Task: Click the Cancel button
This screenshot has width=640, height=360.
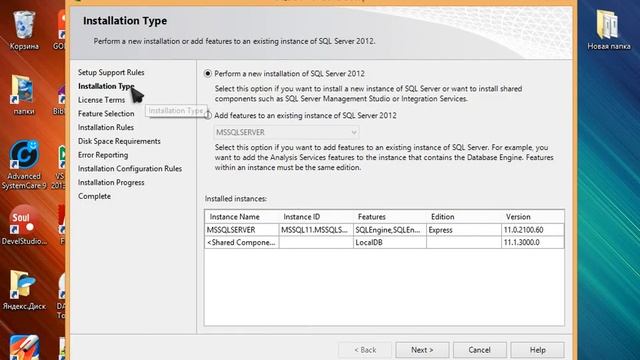Action: coord(480,350)
